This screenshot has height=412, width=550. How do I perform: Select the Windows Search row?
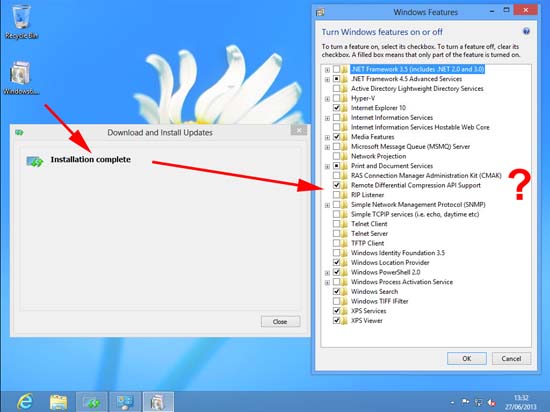[375, 291]
